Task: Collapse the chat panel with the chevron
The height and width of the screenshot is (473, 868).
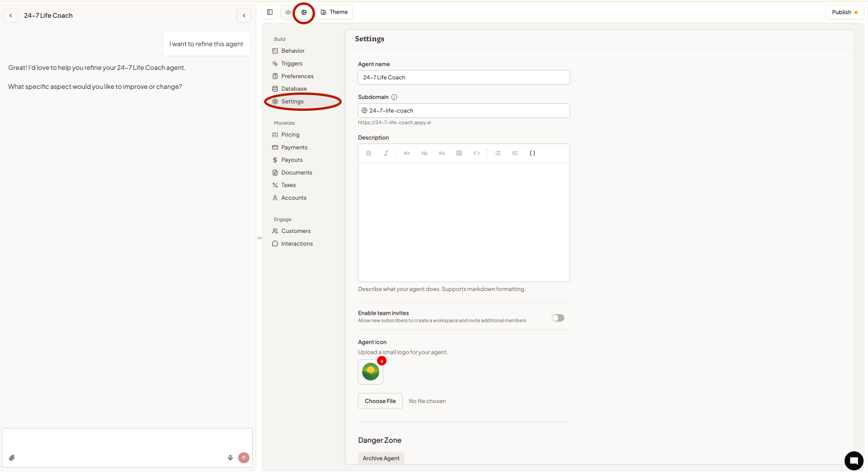Action: coord(244,15)
